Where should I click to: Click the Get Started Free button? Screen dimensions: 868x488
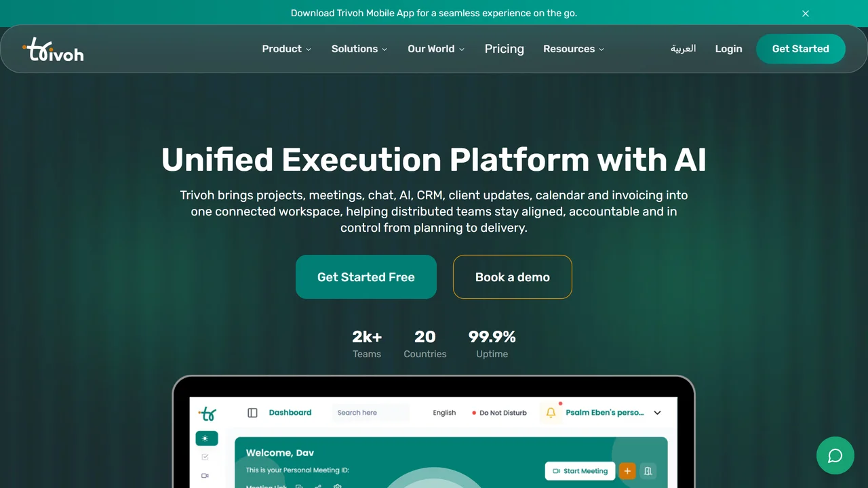click(366, 277)
